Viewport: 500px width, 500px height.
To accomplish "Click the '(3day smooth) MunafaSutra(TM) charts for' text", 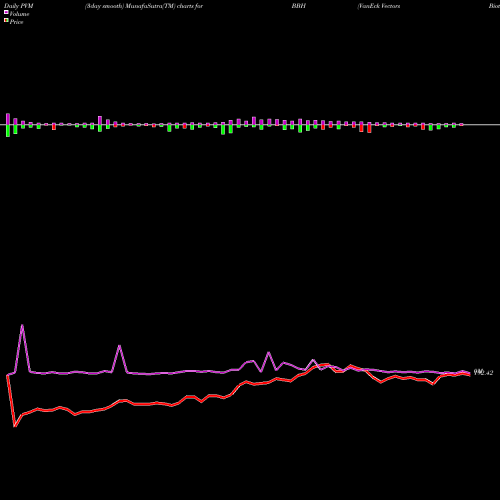I will coord(144,6).
